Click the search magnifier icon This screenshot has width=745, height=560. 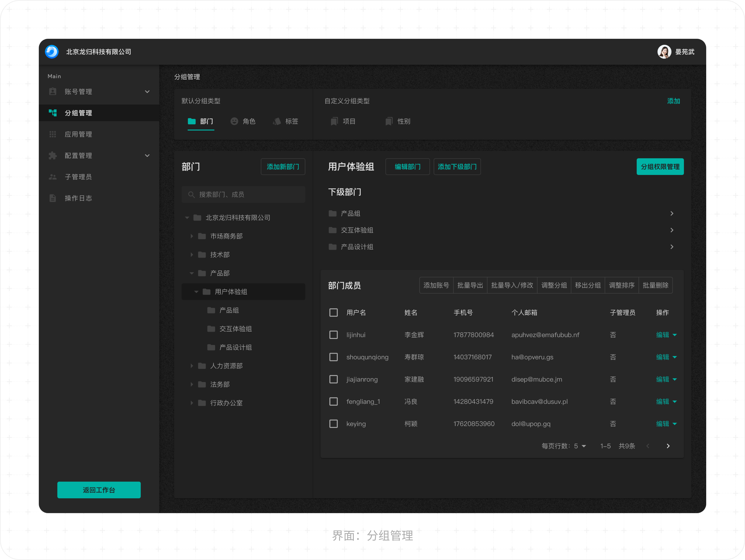[x=191, y=194]
